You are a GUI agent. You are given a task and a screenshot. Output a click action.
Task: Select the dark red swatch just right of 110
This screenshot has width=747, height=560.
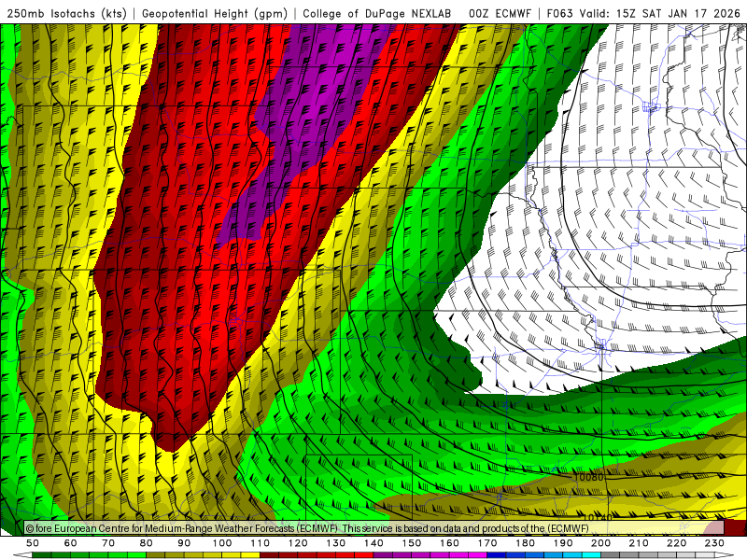click(x=269, y=555)
